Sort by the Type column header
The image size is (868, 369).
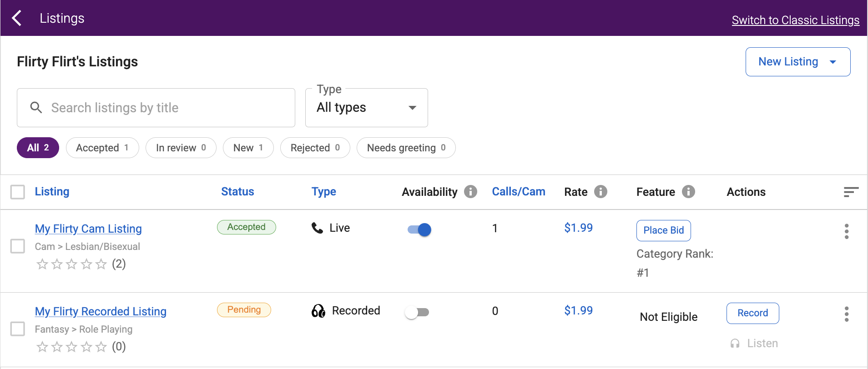(x=324, y=192)
